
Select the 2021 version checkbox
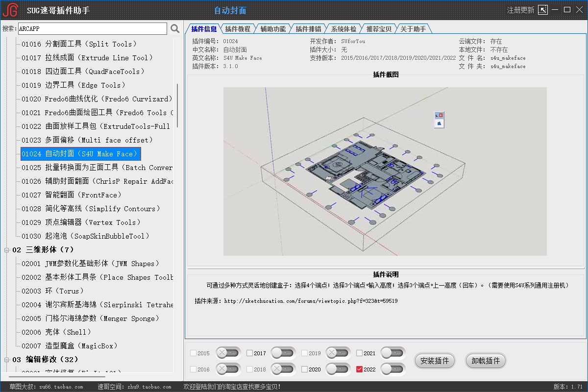click(x=360, y=353)
